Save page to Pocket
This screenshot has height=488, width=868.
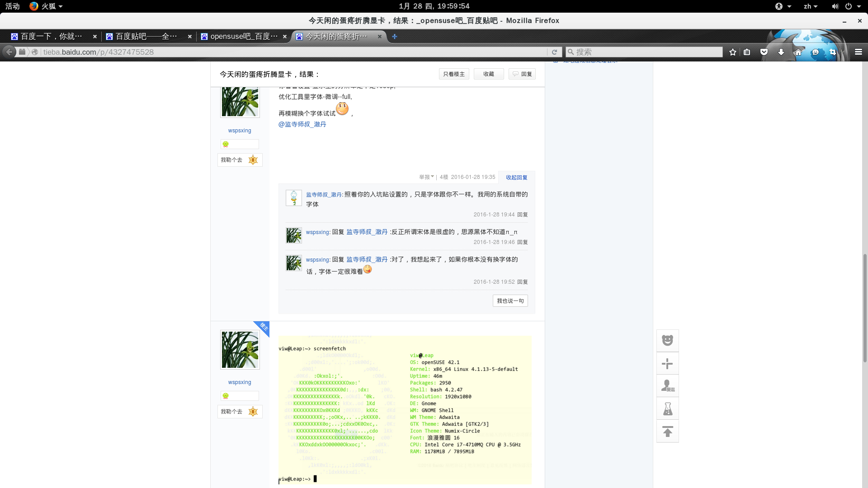[764, 52]
